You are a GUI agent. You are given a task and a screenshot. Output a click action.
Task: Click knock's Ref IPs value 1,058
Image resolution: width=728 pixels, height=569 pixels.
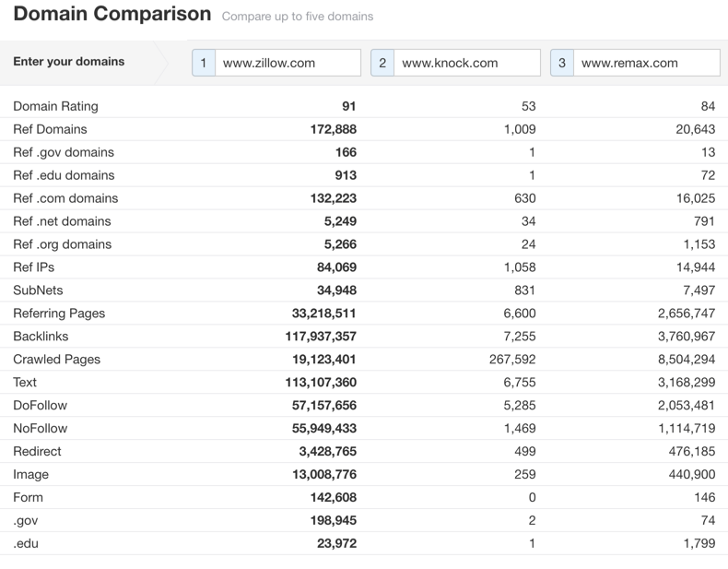[x=520, y=267]
